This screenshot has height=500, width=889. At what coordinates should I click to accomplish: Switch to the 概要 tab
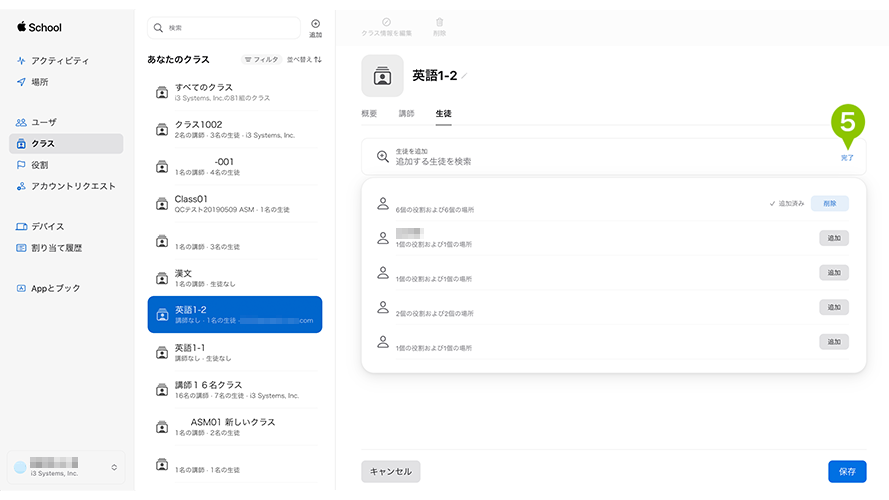click(369, 113)
